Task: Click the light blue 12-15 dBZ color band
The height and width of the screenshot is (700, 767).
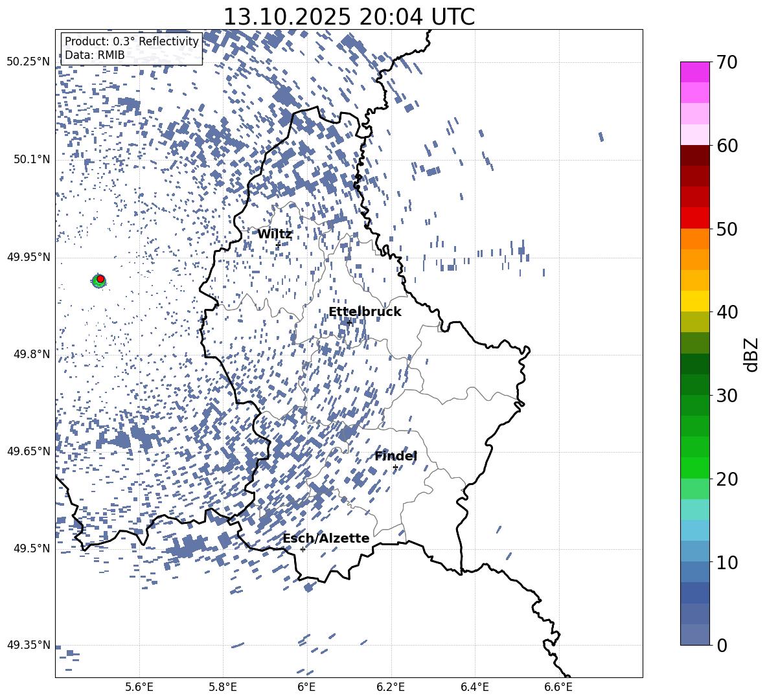Action: tap(695, 530)
